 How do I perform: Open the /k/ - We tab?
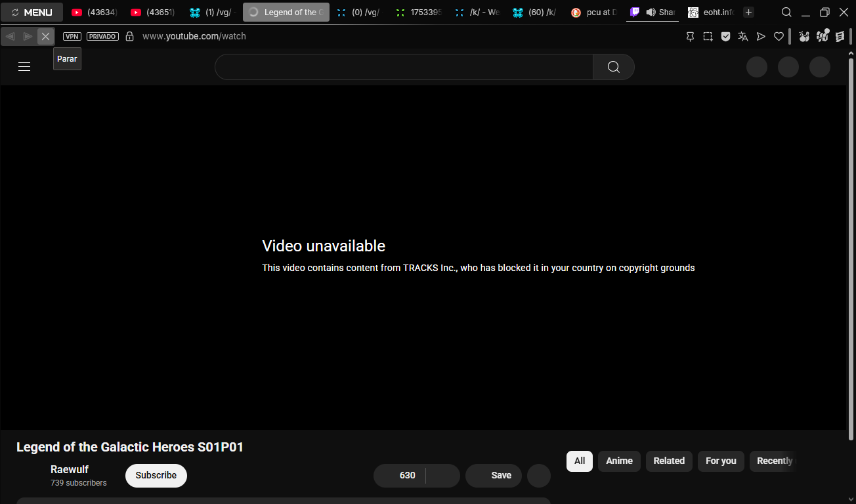pyautogui.click(x=477, y=12)
